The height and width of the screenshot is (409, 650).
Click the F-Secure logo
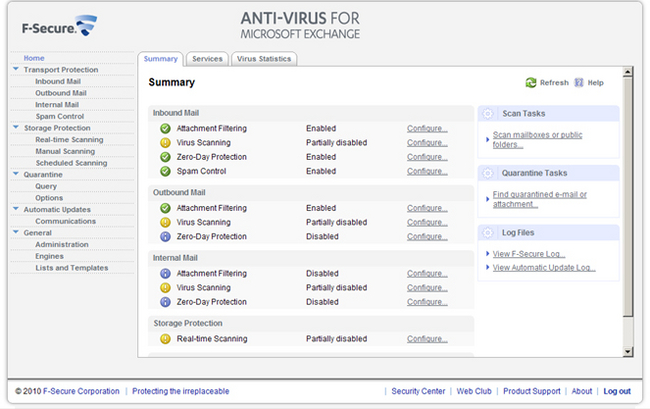click(59, 26)
